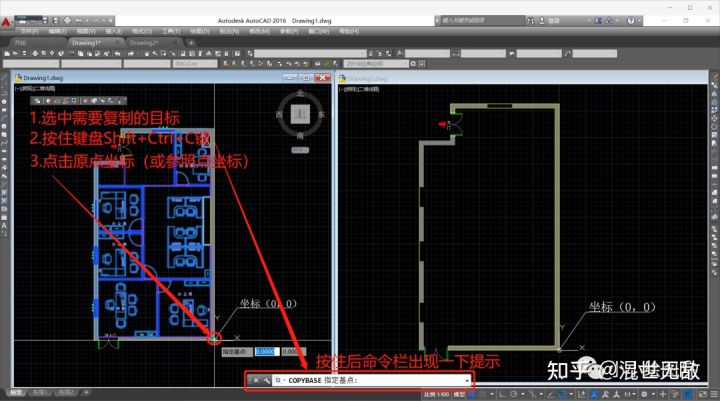Screen dimensions: 720x401
Task: Open the multileader style dropdown in styles toolbar
Action: pyautogui.click(x=595, y=53)
